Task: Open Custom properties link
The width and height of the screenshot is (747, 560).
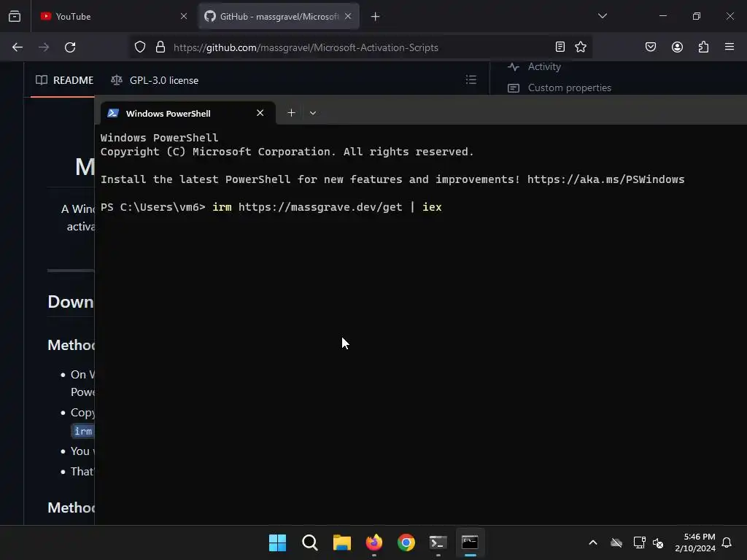Action: (560, 87)
